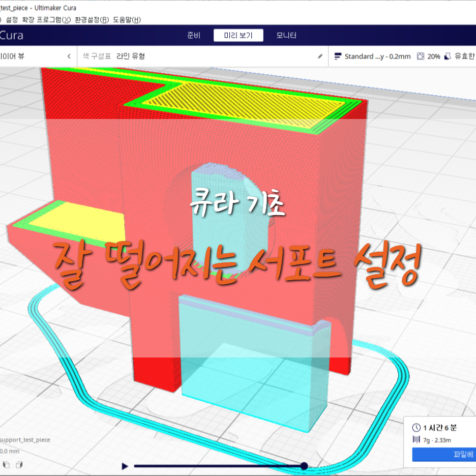Select the 미리 보기 preview tab
476x476 pixels.
tap(239, 35)
